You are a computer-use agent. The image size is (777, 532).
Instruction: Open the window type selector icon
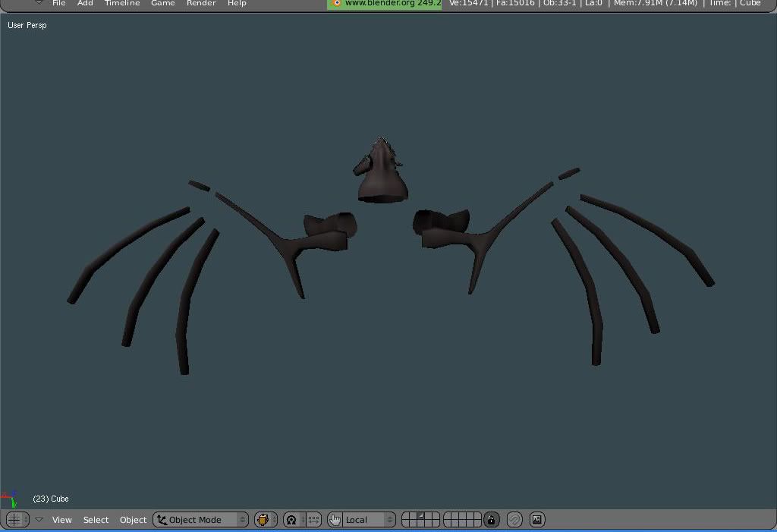pyautogui.click(x=15, y=520)
